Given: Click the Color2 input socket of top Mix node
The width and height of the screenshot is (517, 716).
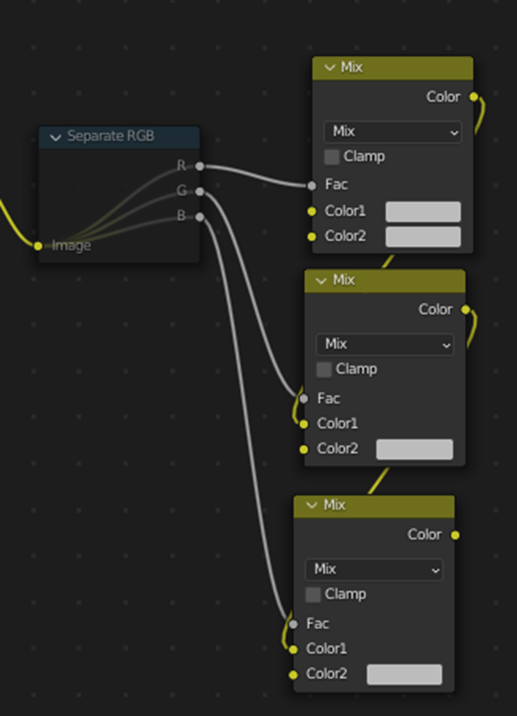Looking at the screenshot, I should (x=311, y=237).
